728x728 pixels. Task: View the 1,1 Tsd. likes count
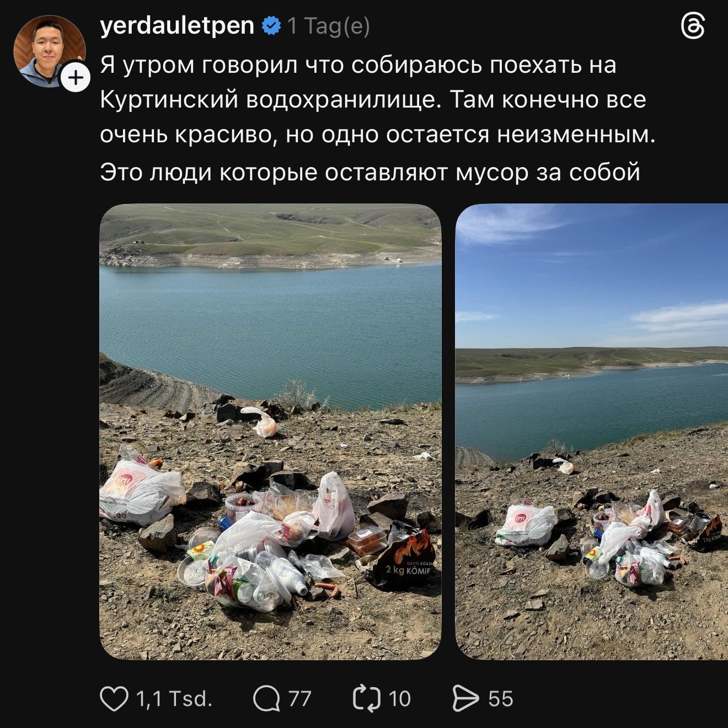(174, 699)
